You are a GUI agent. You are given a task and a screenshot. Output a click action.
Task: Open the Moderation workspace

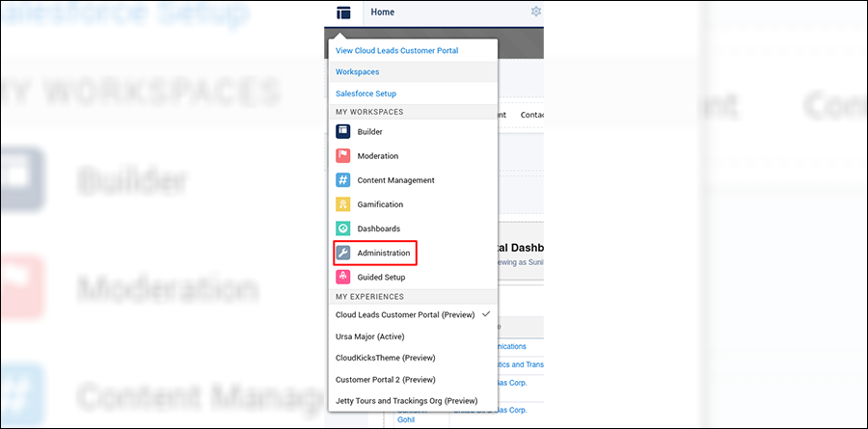[377, 156]
